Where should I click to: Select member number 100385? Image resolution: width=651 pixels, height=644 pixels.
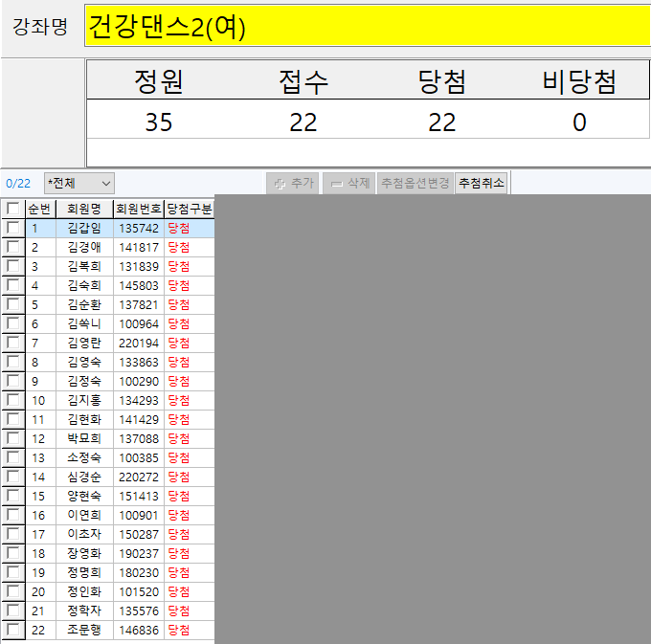139,457
